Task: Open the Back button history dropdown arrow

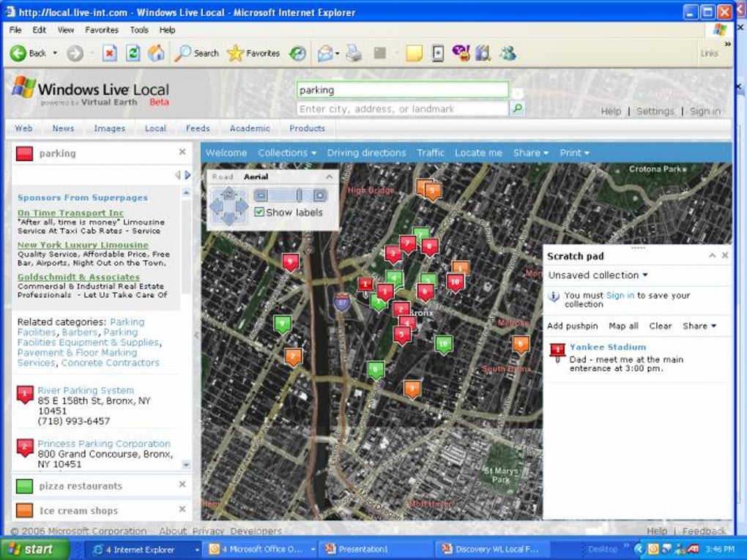Action: (x=55, y=53)
